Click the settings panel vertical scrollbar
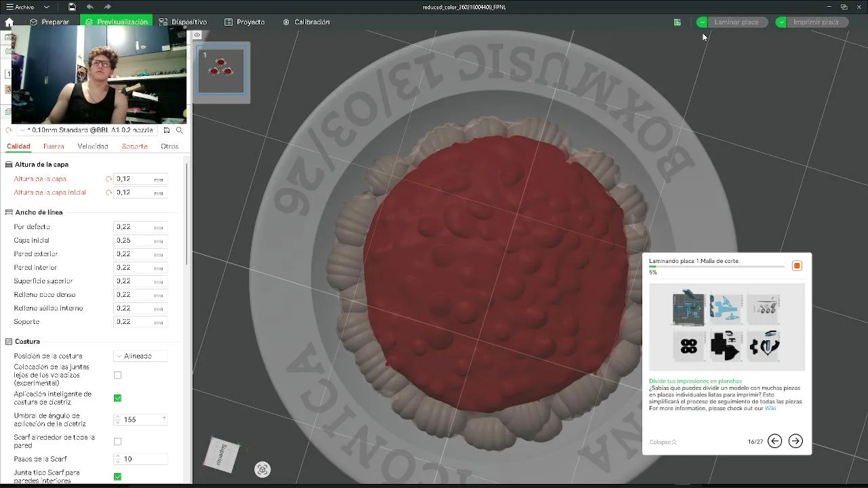868x488 pixels. [188, 213]
